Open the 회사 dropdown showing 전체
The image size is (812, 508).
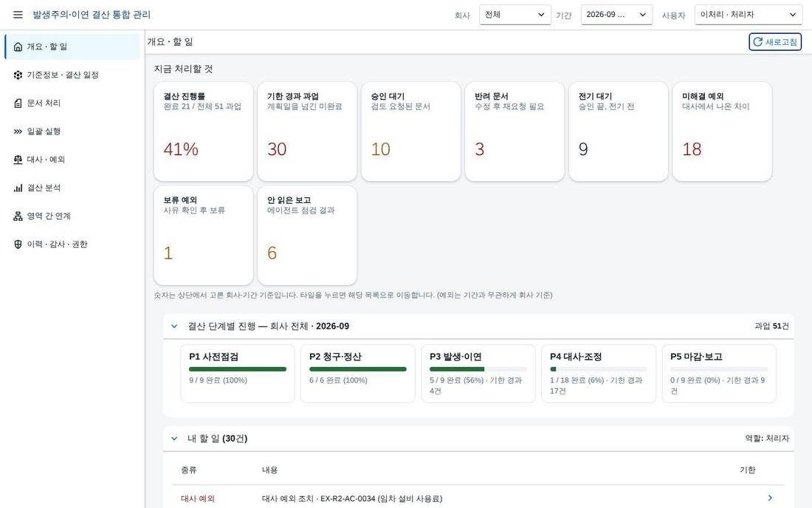[515, 15]
